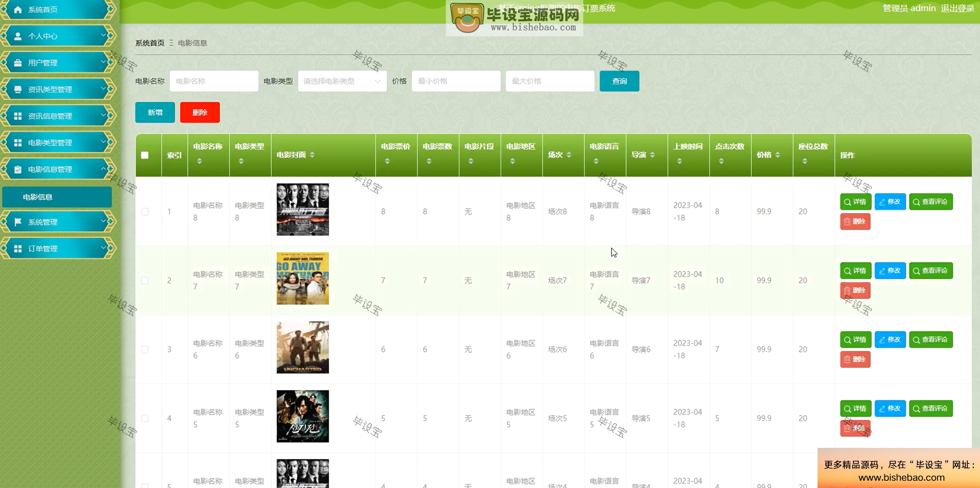Click the 新增 button
Screen dimensions: 980x488
[155, 112]
